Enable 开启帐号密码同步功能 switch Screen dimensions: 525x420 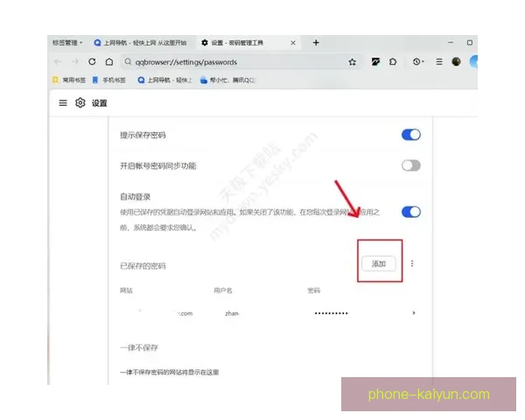411,165
